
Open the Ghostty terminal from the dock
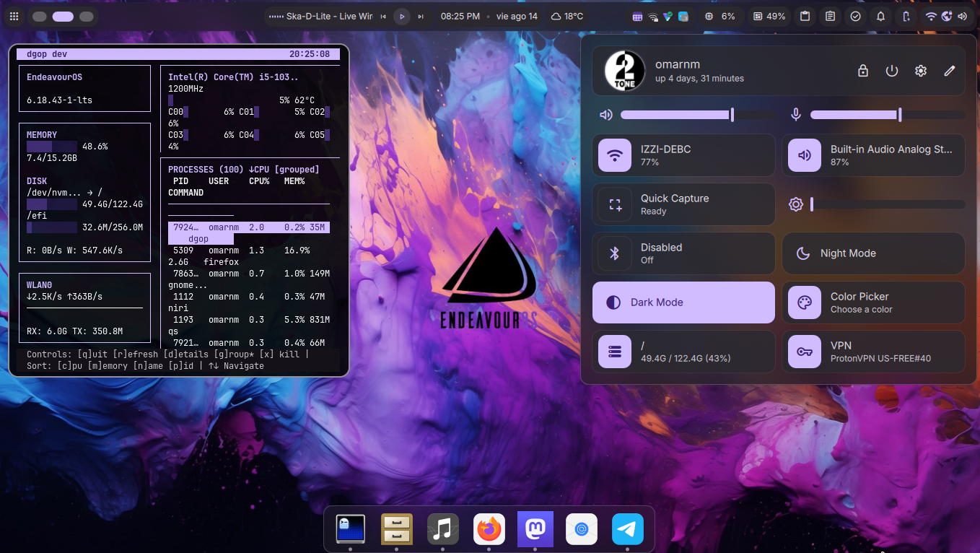click(x=350, y=529)
